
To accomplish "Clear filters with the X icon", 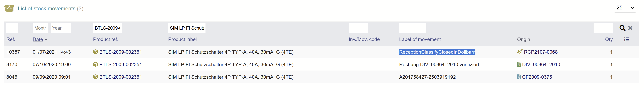I will [630, 28].
